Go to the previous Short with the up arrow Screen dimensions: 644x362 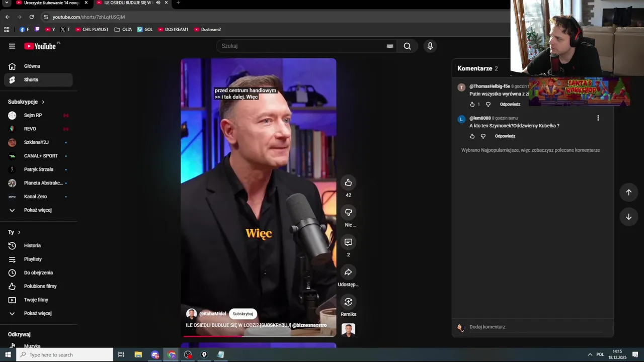[x=628, y=192]
